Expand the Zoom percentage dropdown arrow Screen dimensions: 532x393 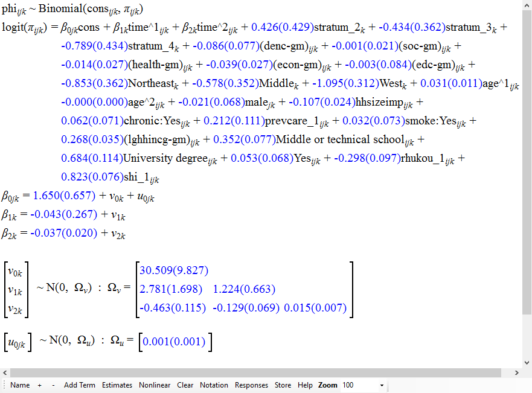[x=382, y=385]
